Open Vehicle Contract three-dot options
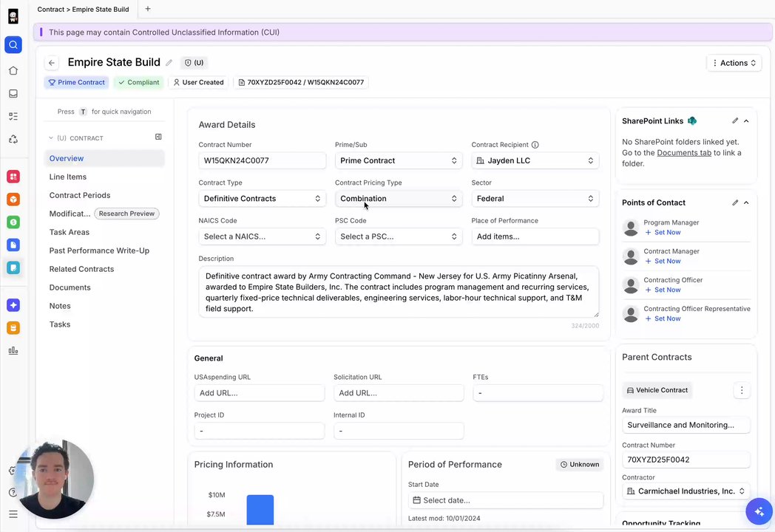775x532 pixels. click(x=742, y=390)
